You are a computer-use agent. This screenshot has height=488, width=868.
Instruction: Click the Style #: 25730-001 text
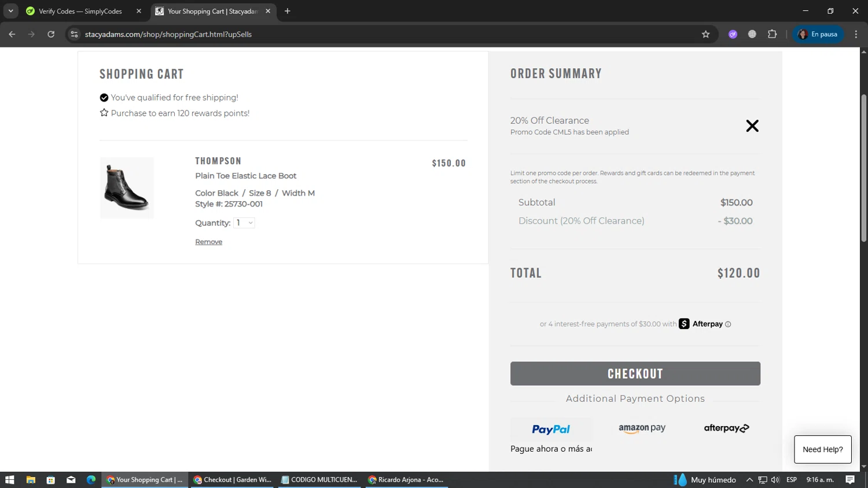[x=229, y=204]
